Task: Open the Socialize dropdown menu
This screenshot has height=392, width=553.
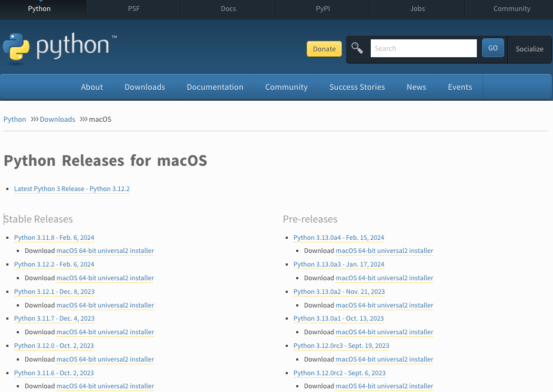Action: [x=529, y=49]
